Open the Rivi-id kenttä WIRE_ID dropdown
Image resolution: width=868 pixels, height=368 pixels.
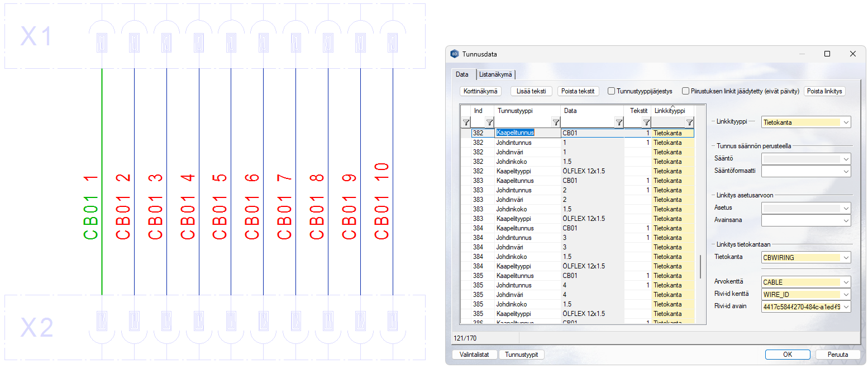point(847,294)
